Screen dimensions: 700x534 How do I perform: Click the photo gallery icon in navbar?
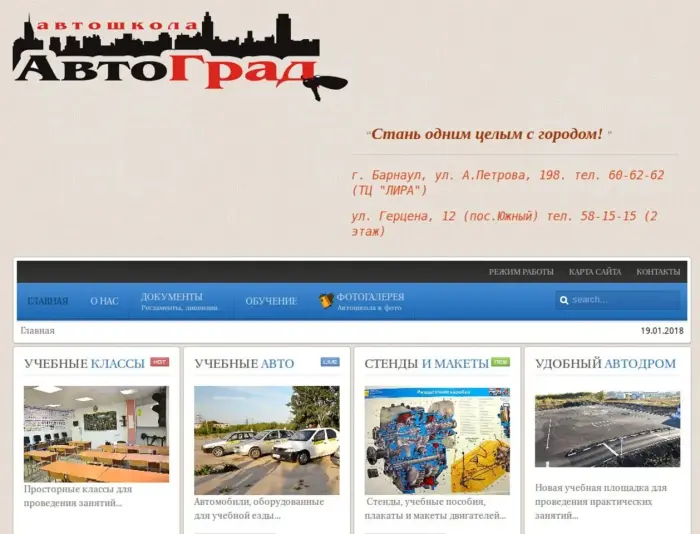(326, 301)
